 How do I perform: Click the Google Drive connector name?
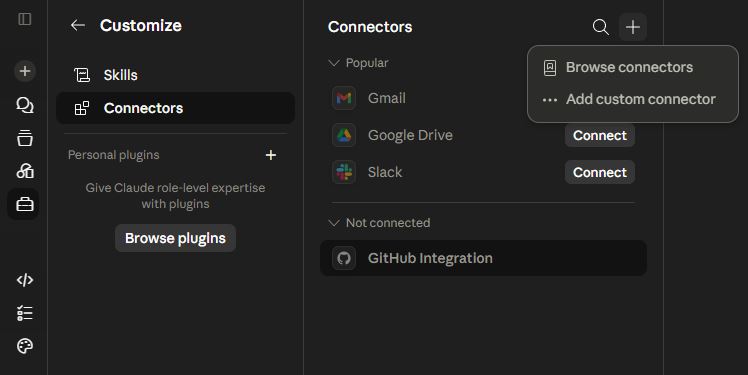pyautogui.click(x=410, y=135)
